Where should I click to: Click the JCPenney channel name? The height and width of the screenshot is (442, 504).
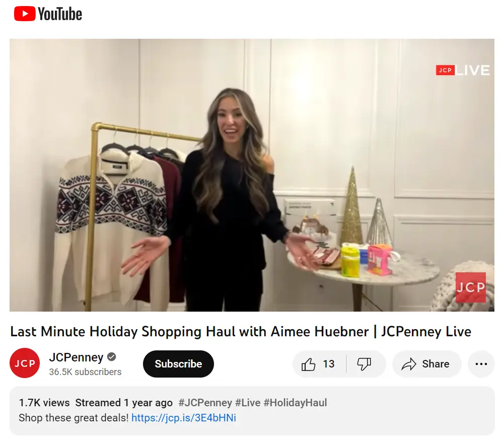click(76, 357)
